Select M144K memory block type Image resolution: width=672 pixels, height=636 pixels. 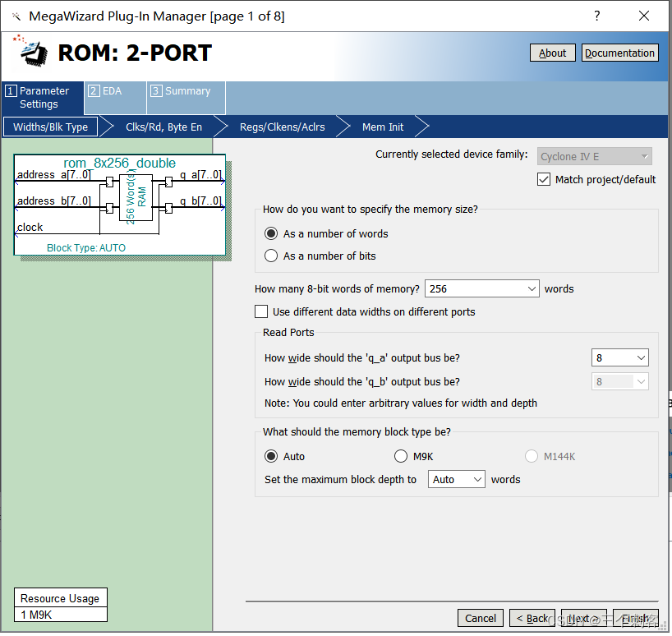[532, 456]
